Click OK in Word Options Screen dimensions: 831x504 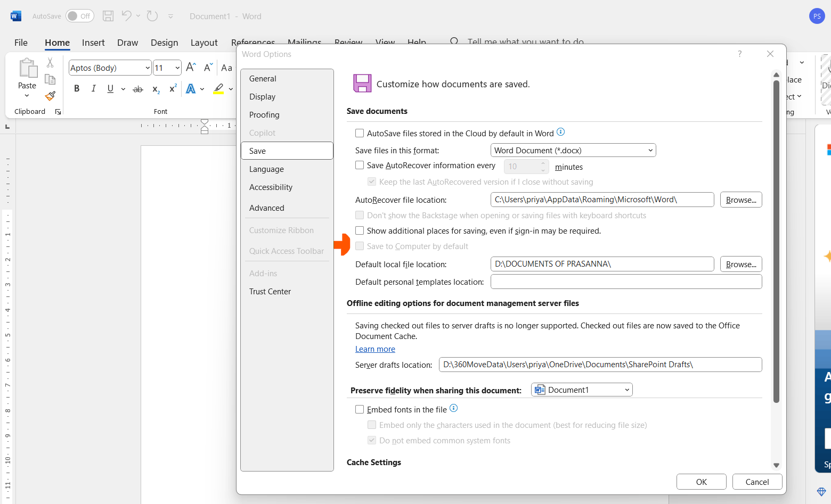(702, 482)
